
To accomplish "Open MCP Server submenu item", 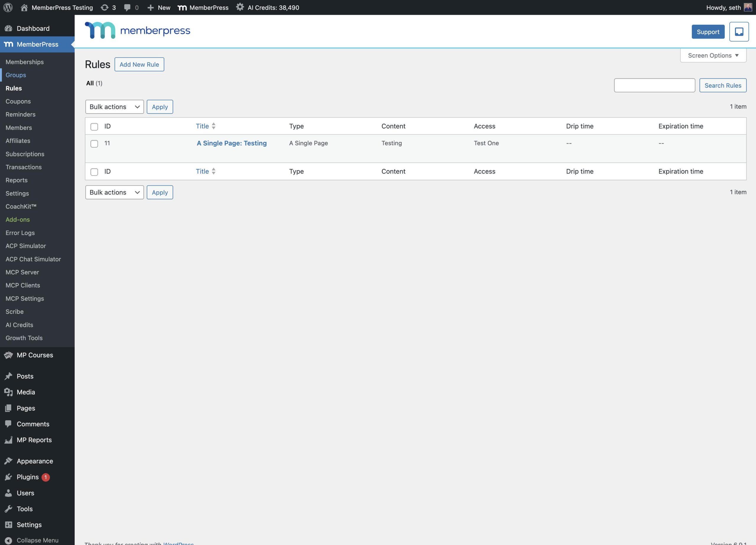I will [22, 272].
